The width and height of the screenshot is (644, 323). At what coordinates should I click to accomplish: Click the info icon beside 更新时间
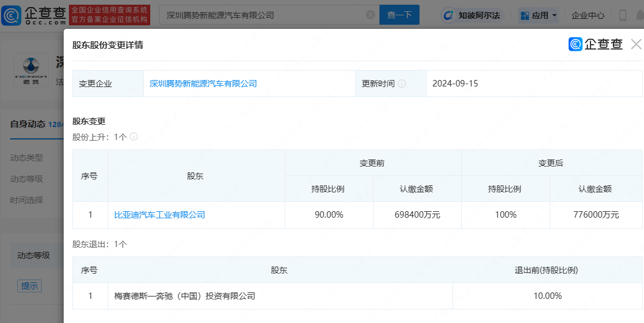402,84
